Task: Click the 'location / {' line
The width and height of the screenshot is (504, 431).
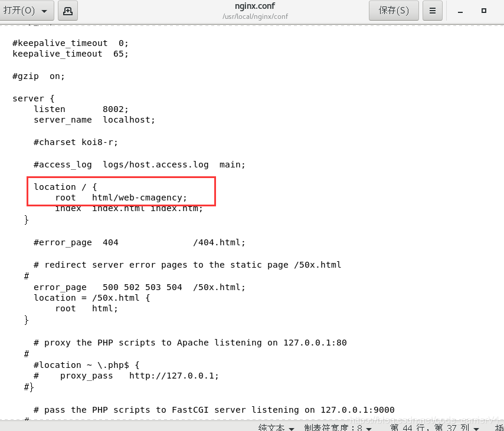Action: click(x=66, y=187)
